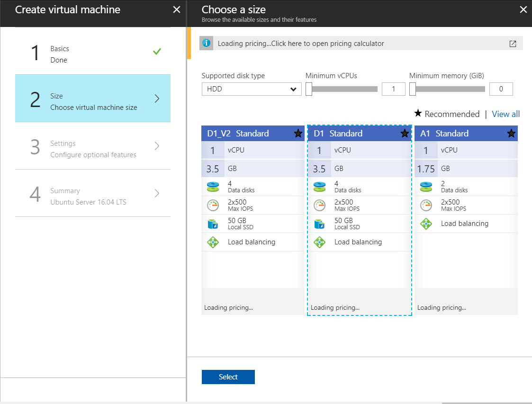Click load balancing icon in D1 card
532x404 pixels.
click(319, 242)
